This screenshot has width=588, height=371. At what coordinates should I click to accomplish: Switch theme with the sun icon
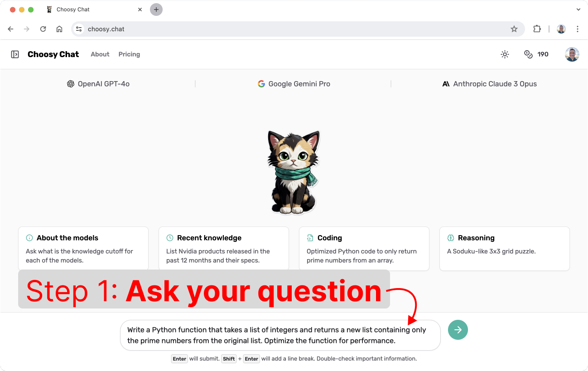(x=505, y=54)
